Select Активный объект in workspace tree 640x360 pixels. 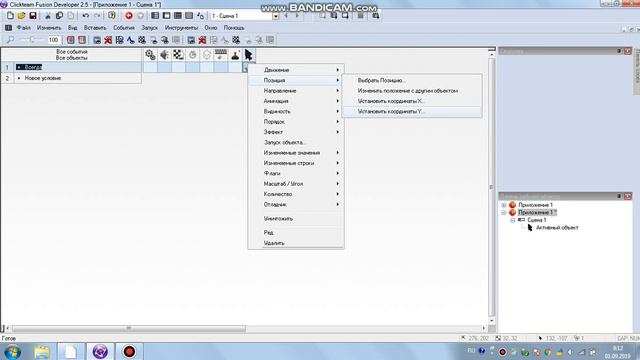pos(557,228)
